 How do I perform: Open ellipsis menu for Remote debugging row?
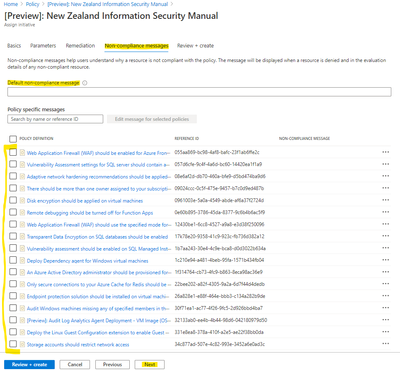click(386, 212)
